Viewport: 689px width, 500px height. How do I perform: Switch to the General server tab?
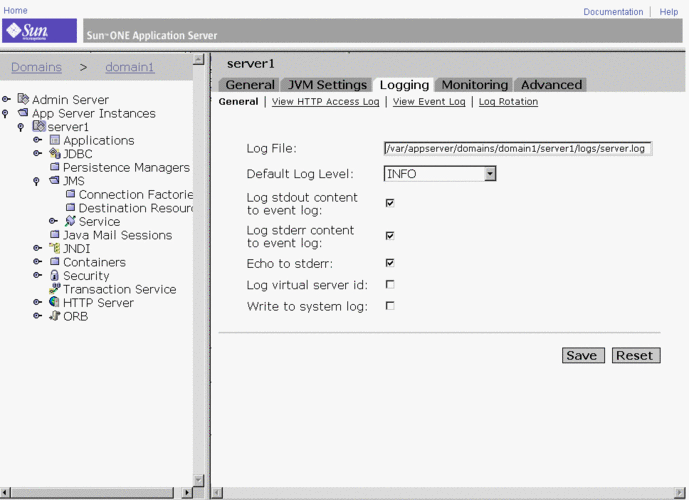(250, 84)
